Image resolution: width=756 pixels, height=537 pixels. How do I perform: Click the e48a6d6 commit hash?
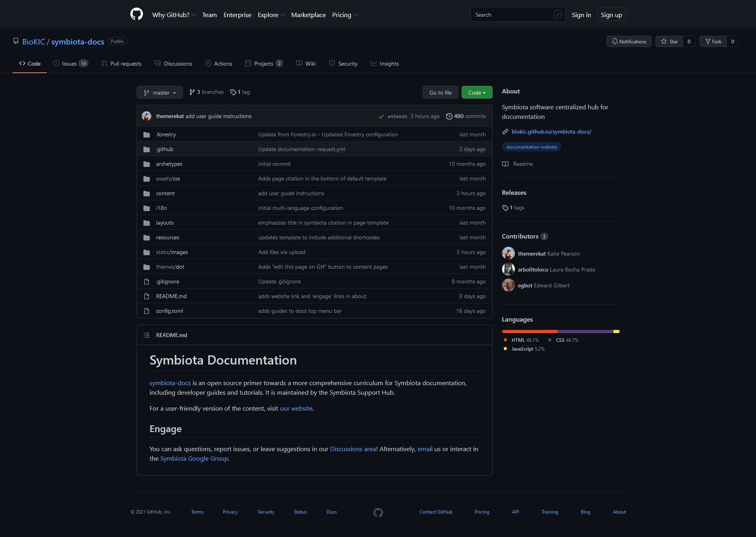[397, 116]
